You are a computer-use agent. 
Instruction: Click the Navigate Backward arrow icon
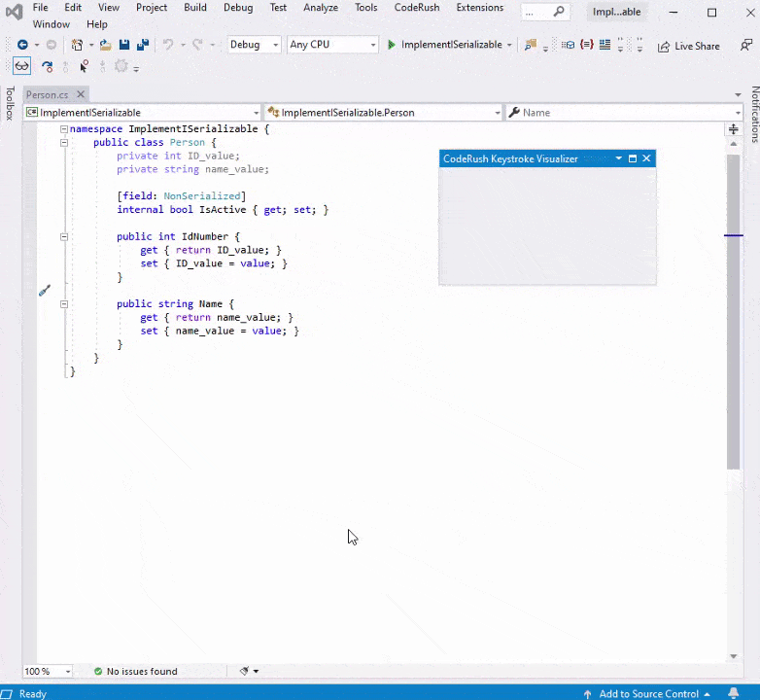pos(22,45)
